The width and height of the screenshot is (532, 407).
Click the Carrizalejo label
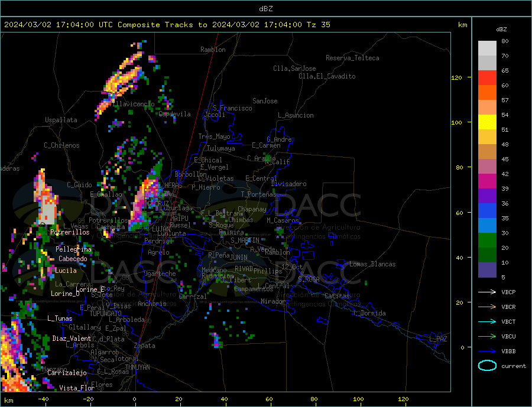coord(67,373)
